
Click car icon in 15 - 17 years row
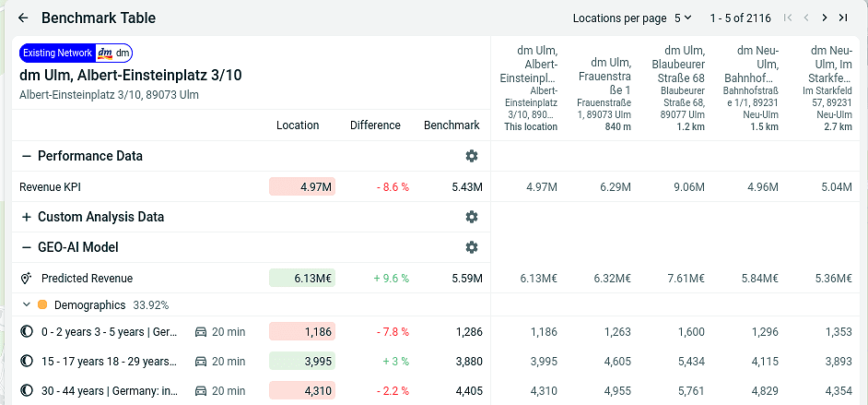tap(201, 362)
